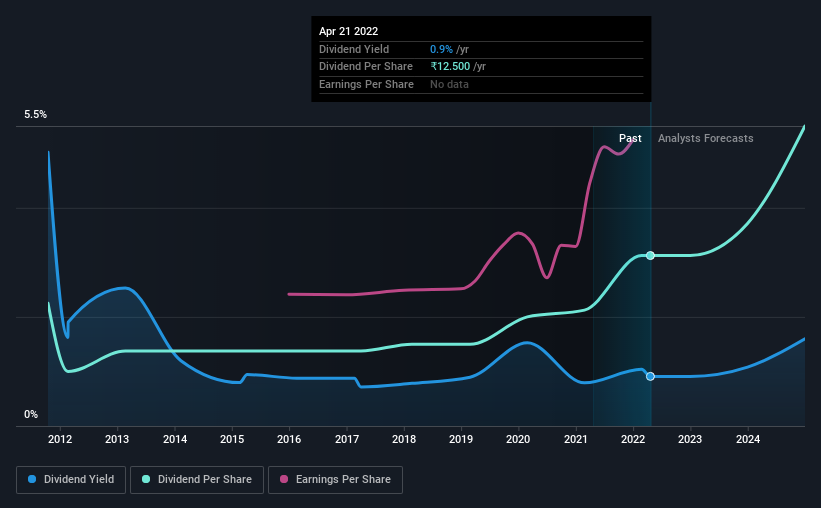Click the 2022 x-axis year label

(x=633, y=439)
